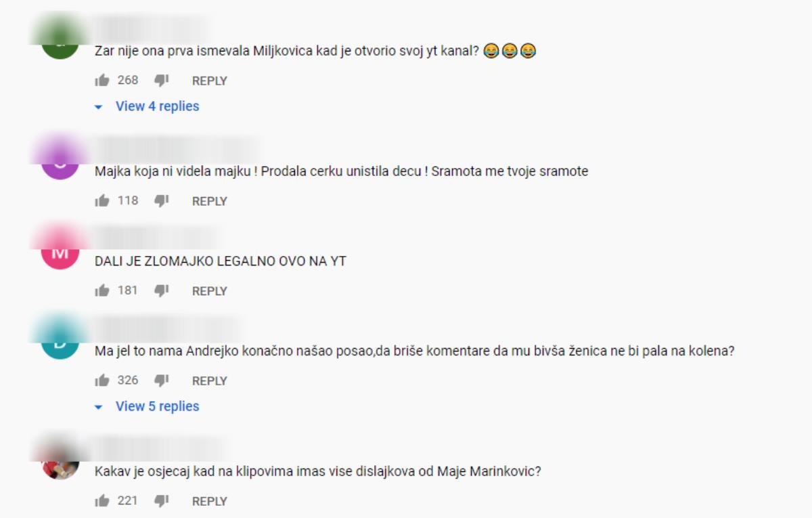Open the photo avatar of last commenter

coord(60,462)
